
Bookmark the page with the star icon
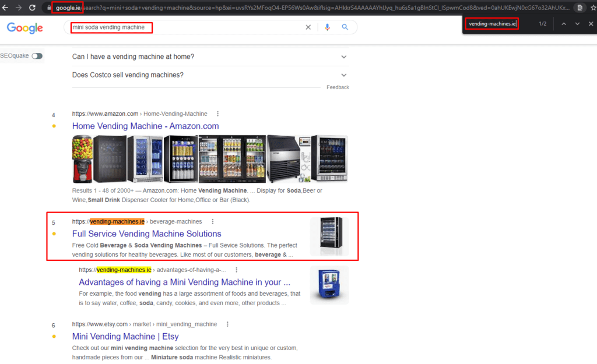[593, 8]
